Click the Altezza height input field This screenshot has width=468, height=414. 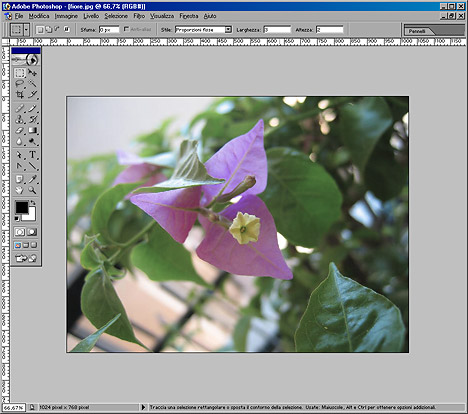coord(330,30)
